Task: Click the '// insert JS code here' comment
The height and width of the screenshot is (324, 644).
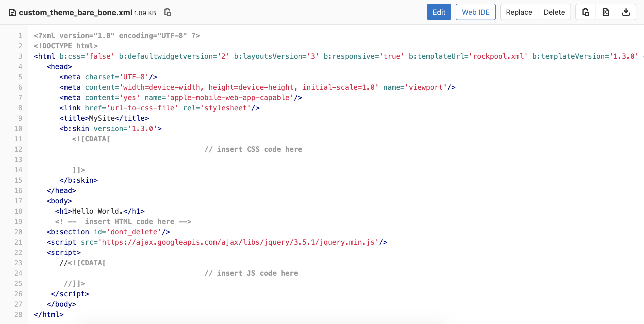Action: pyautogui.click(x=251, y=273)
